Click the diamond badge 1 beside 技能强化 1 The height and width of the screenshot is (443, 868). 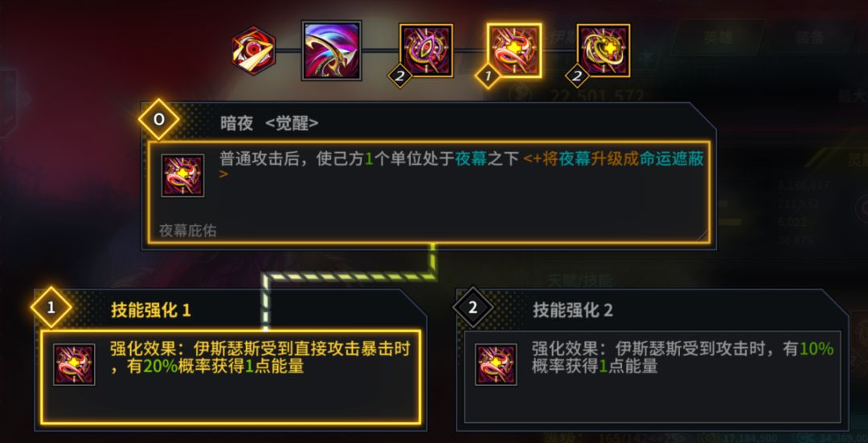point(51,307)
